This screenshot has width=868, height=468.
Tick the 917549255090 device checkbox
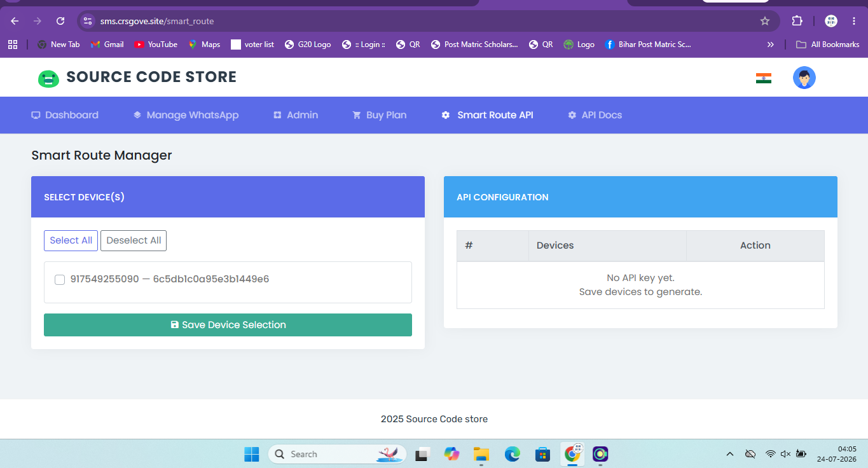click(x=60, y=280)
